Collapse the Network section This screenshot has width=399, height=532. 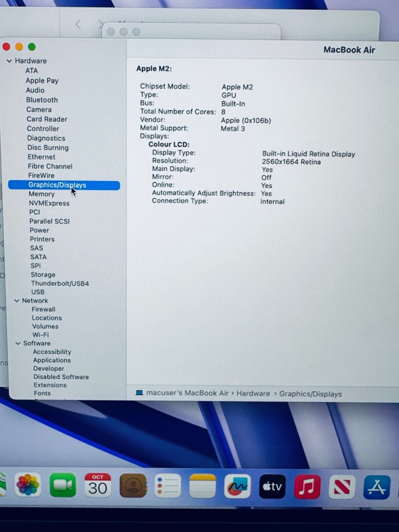17,301
